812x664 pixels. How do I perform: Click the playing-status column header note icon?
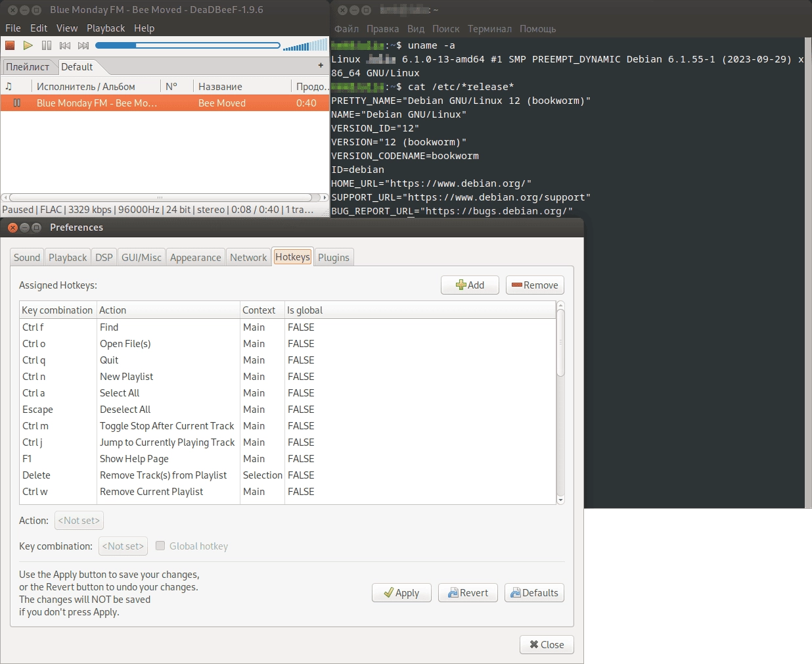click(9, 86)
